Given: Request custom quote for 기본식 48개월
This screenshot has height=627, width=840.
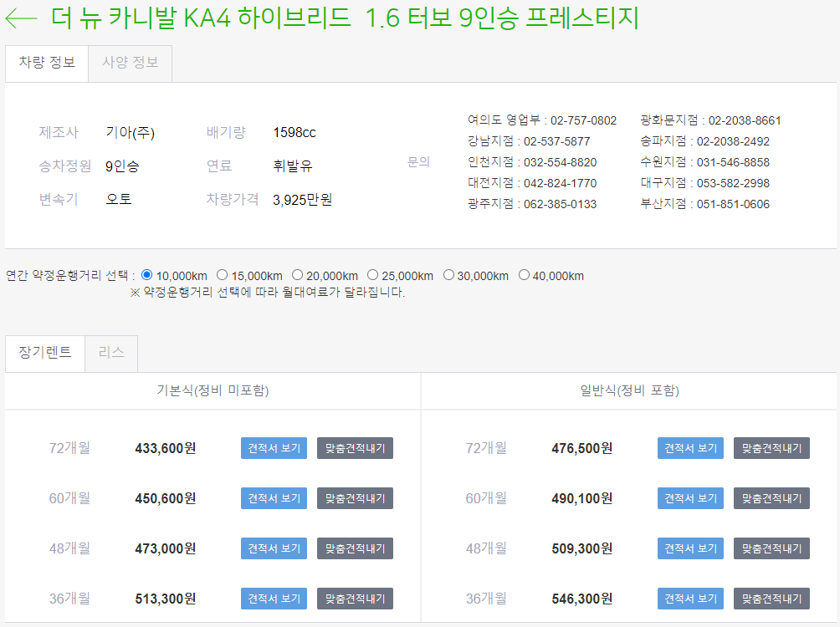Looking at the screenshot, I should 356,548.
